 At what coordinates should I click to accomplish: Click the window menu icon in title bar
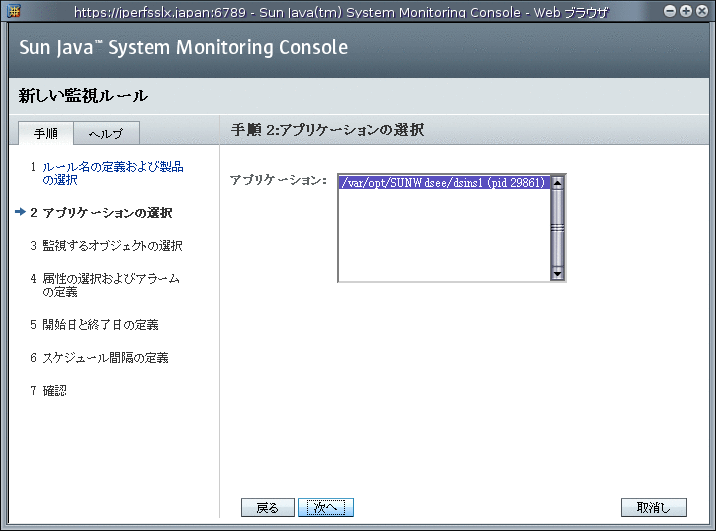[14, 11]
